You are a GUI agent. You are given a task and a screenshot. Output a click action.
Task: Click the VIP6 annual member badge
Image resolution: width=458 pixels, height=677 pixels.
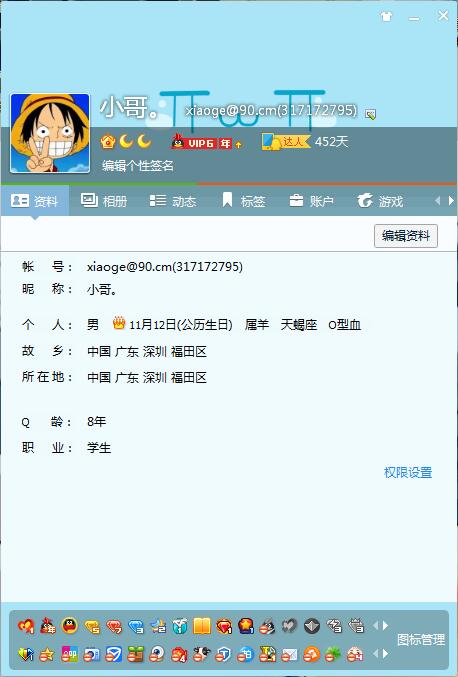[207, 142]
